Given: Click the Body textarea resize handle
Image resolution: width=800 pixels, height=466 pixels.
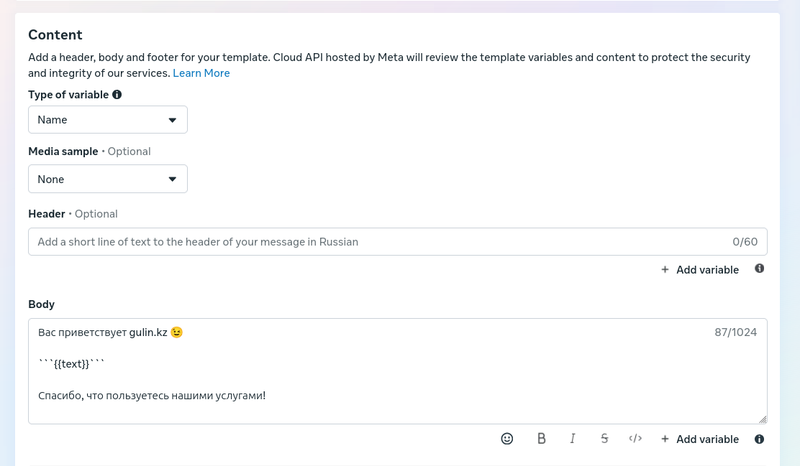Looking at the screenshot, I should 763,419.
